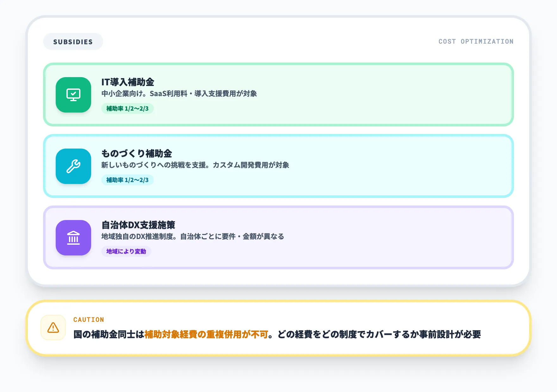Click the highlighted 補助対象経費の重複併用が不可 text
This screenshot has height=392, width=557.
206,334
